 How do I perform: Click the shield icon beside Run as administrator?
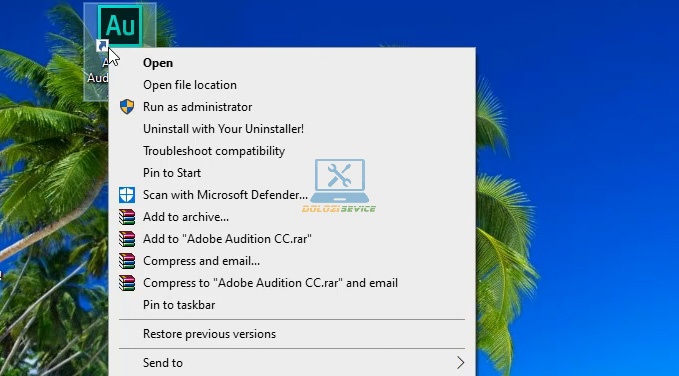coord(127,107)
